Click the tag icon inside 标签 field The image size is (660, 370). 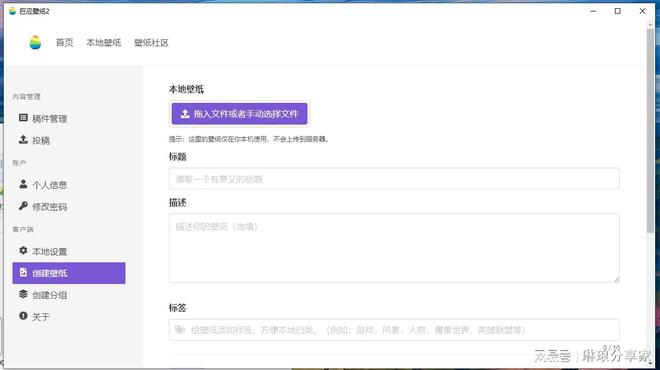pos(180,330)
